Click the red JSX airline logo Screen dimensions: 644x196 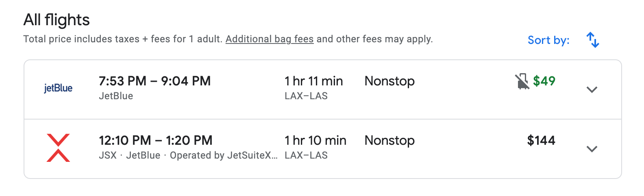[58, 148]
